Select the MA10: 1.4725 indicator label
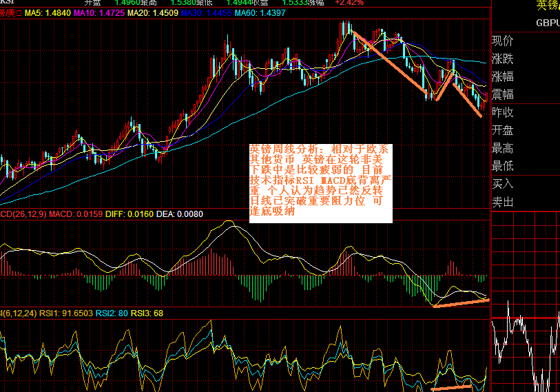 [x=99, y=13]
